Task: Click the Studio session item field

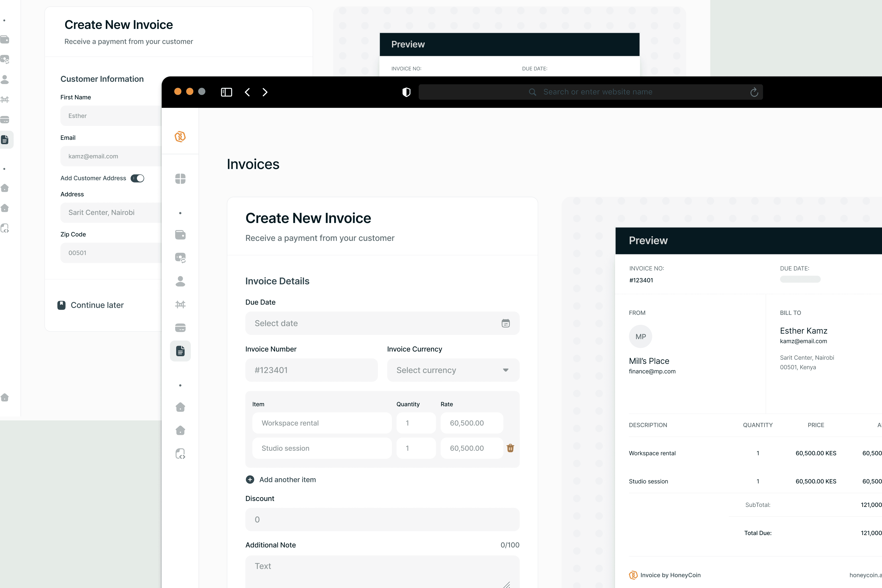Action: pyautogui.click(x=322, y=448)
